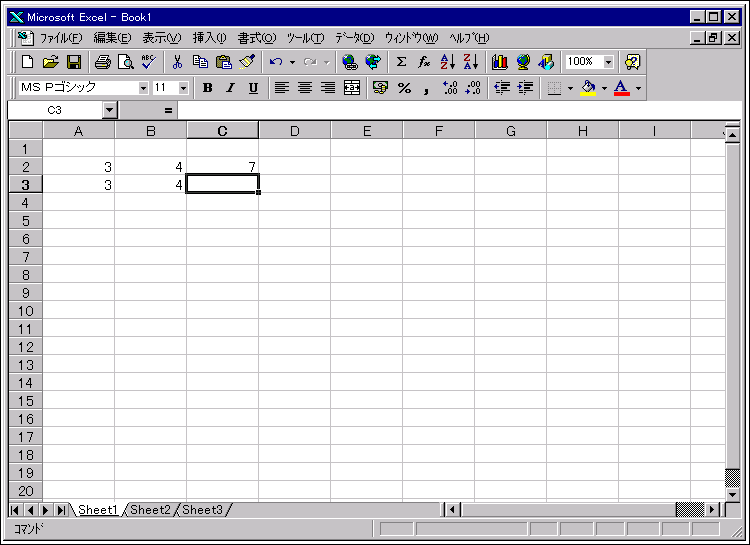Viewport: 750px width, 545px height.
Task: Click the column D header
Action: (x=295, y=131)
